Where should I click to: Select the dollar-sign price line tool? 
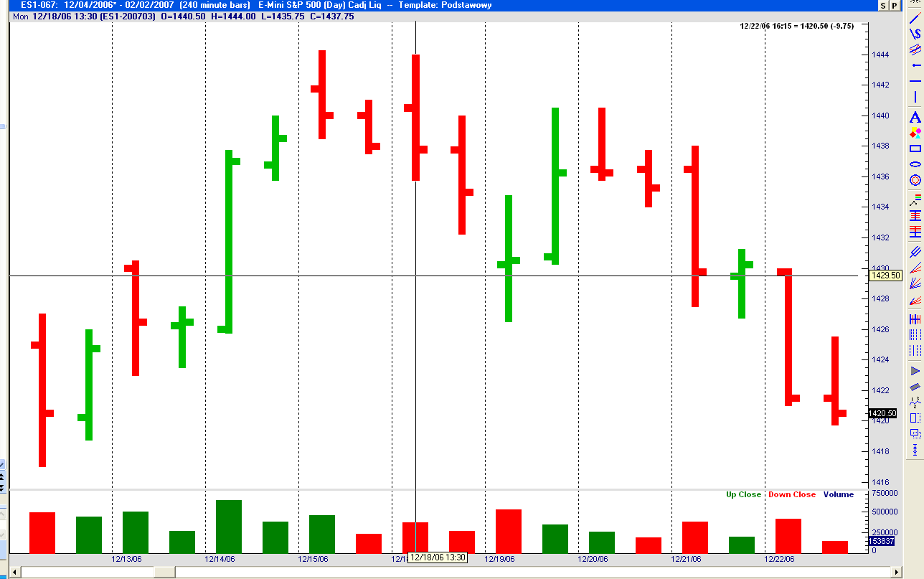(x=915, y=34)
